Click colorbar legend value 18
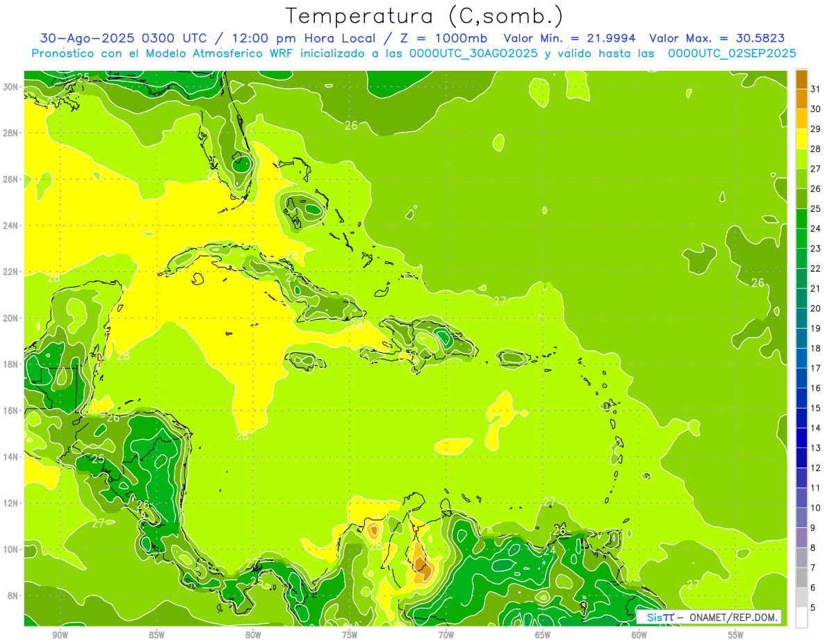The height and width of the screenshot is (644, 834). tap(816, 348)
